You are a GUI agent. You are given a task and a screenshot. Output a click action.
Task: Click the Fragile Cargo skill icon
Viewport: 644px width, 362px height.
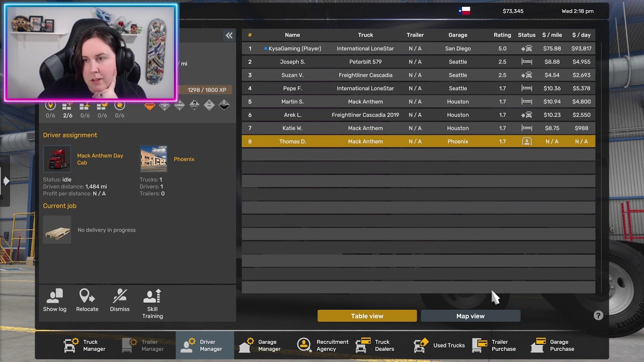[x=85, y=106]
